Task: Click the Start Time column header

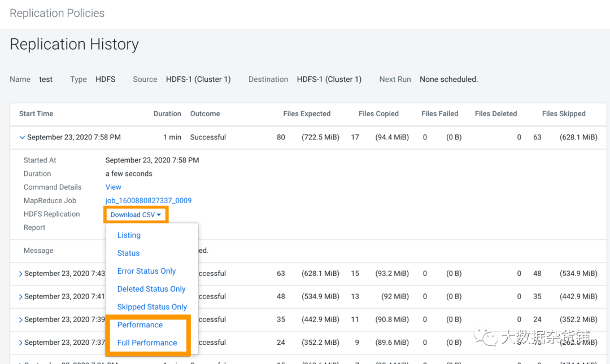Action: pos(36,113)
